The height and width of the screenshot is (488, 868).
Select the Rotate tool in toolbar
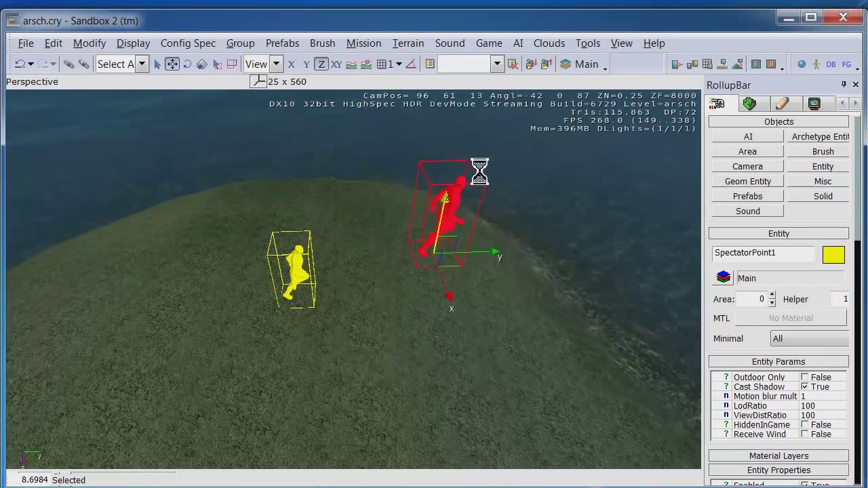point(187,64)
